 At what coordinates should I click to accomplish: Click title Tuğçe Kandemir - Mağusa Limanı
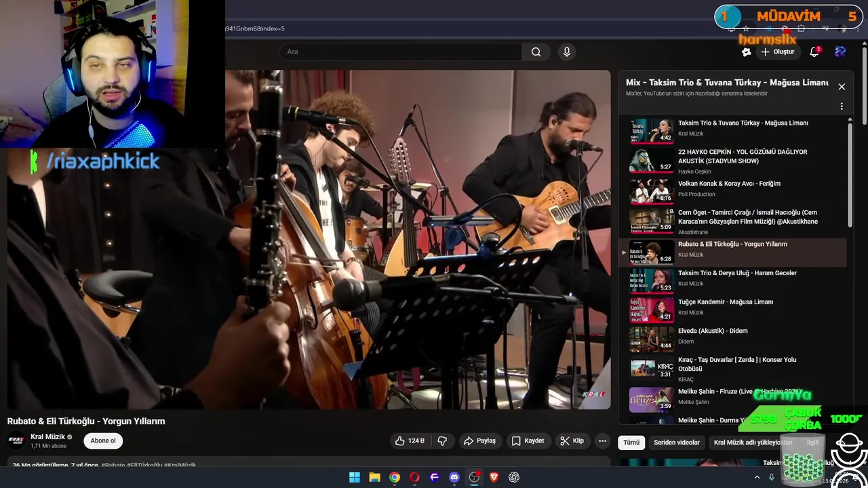726,302
